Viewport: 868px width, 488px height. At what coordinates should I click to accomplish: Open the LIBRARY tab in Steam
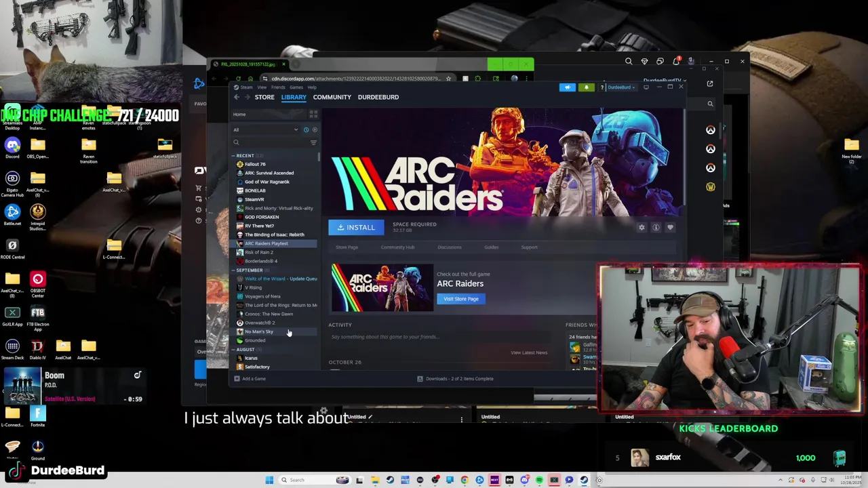(294, 97)
